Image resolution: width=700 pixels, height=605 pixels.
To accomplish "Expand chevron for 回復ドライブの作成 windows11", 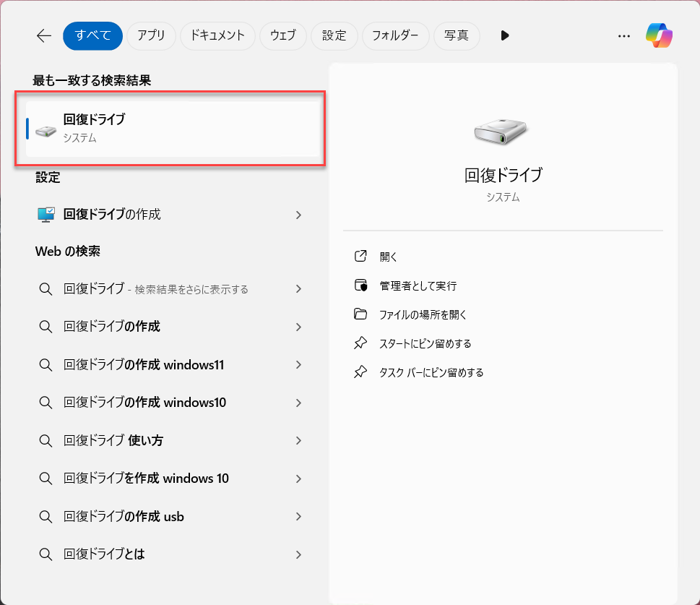I will coord(298,364).
